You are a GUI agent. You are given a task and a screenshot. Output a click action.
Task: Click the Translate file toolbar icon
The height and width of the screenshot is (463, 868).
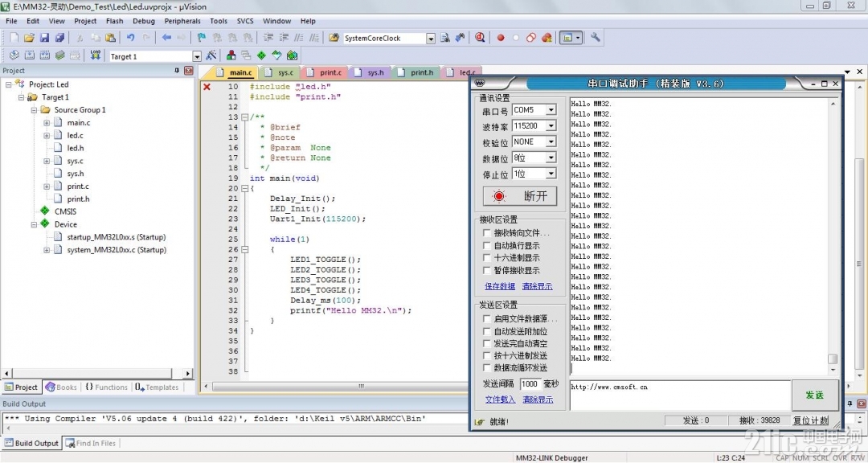tap(14, 55)
